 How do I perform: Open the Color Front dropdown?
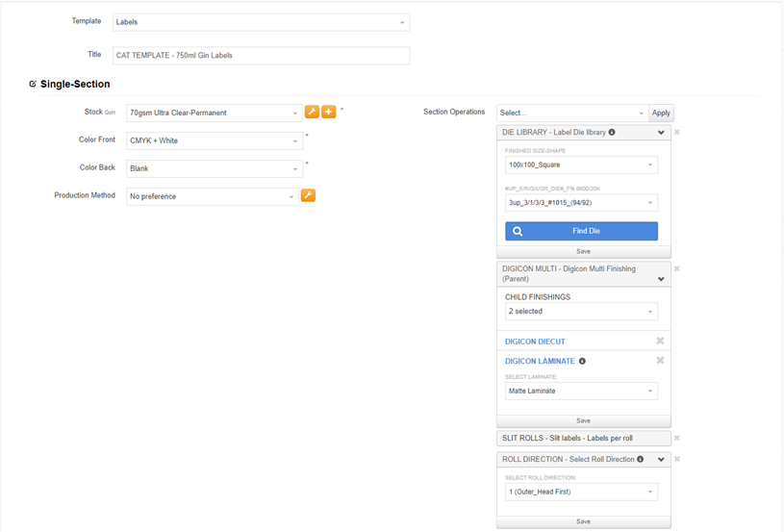[x=214, y=141]
